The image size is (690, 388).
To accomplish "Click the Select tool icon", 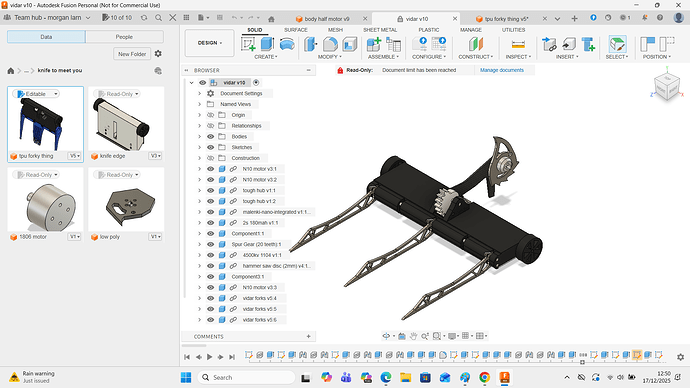I will (617, 44).
